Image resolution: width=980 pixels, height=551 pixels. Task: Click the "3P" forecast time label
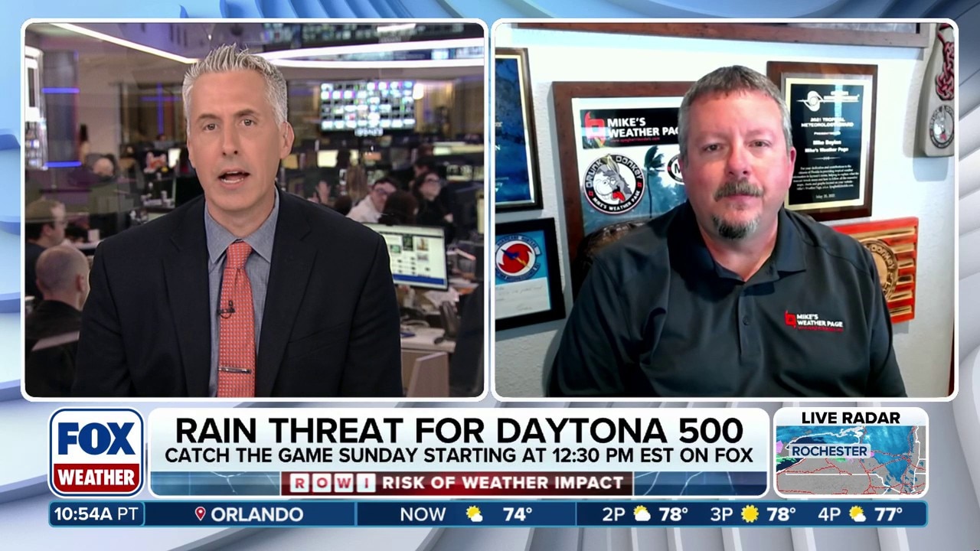pyautogui.click(x=722, y=514)
